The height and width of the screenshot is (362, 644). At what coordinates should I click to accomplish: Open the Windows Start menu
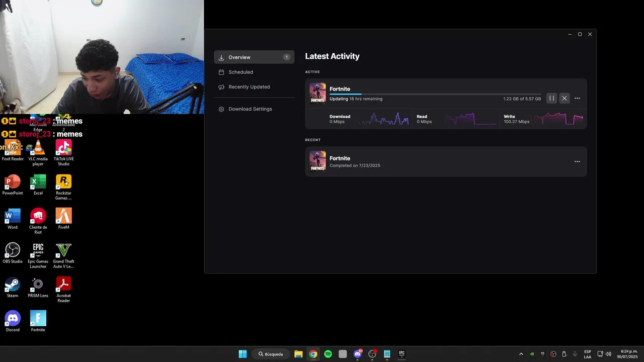(x=243, y=354)
